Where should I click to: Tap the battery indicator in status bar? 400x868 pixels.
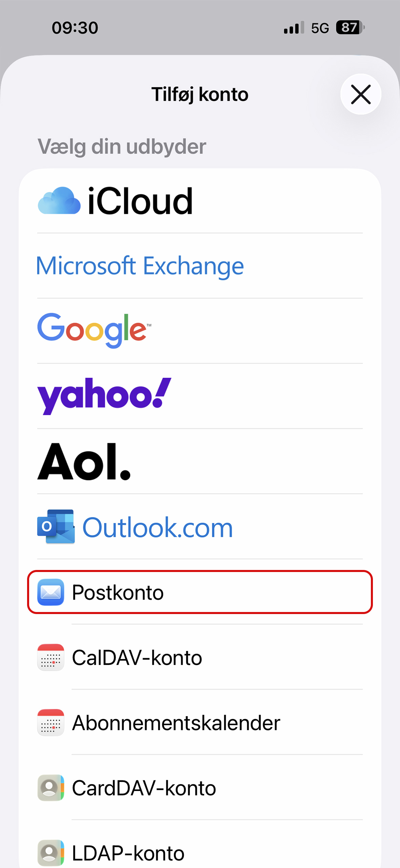coord(350,27)
